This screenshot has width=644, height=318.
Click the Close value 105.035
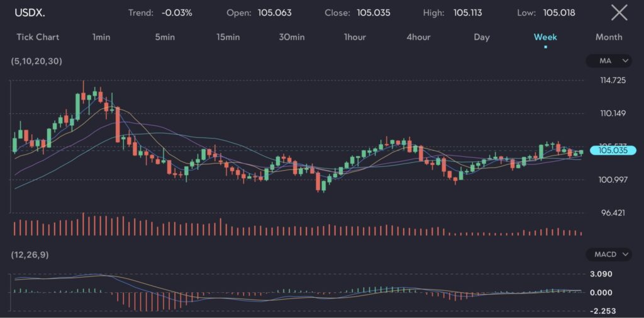(x=374, y=13)
